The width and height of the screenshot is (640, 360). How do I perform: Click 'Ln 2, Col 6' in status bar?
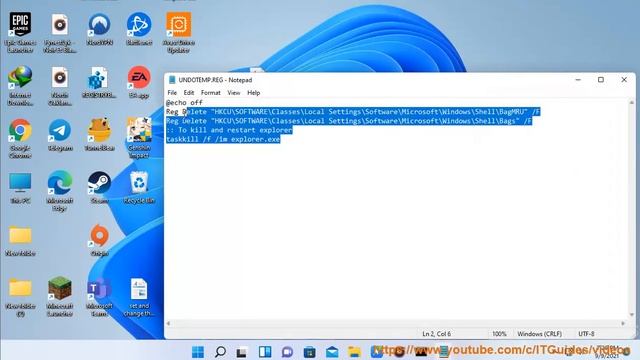[436, 334]
